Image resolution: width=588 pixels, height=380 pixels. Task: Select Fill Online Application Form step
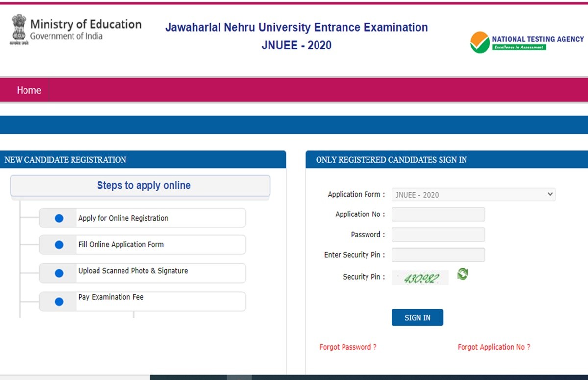(121, 244)
